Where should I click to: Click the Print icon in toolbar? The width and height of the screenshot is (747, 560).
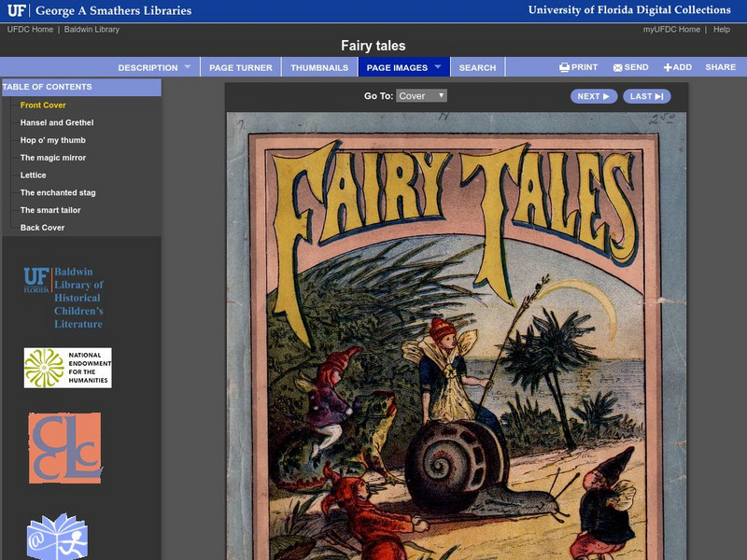click(x=565, y=68)
